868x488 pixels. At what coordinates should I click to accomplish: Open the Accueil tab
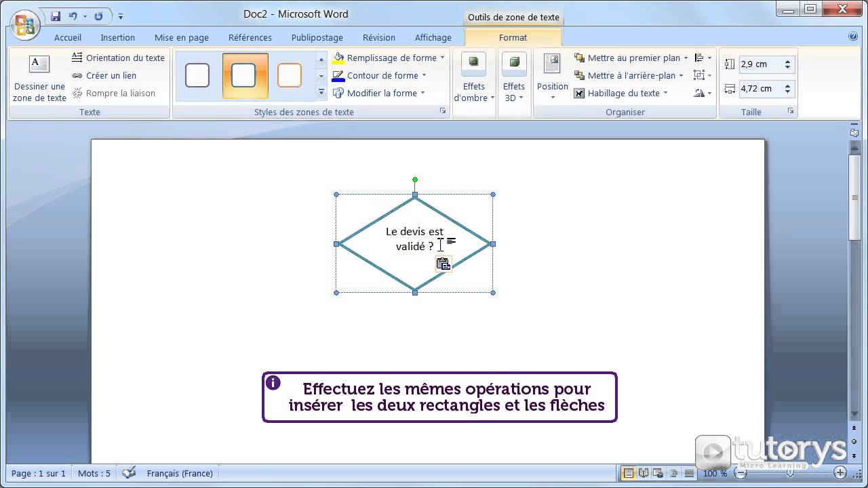click(68, 37)
